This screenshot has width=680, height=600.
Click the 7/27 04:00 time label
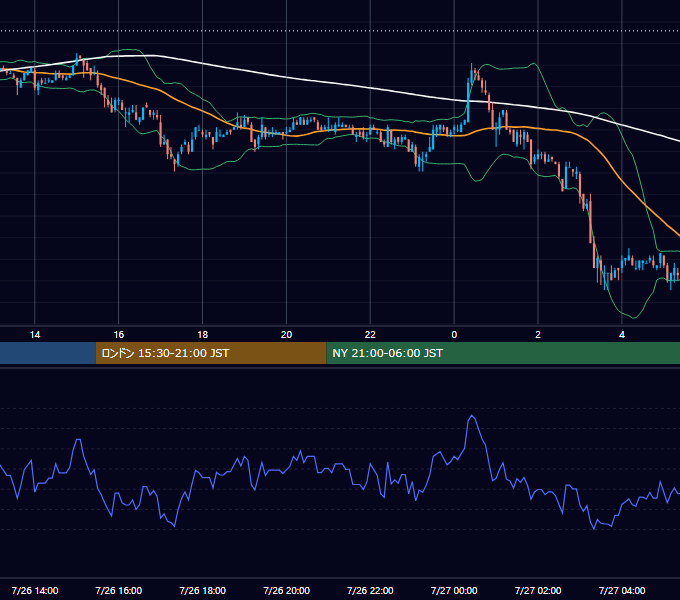tap(622, 590)
